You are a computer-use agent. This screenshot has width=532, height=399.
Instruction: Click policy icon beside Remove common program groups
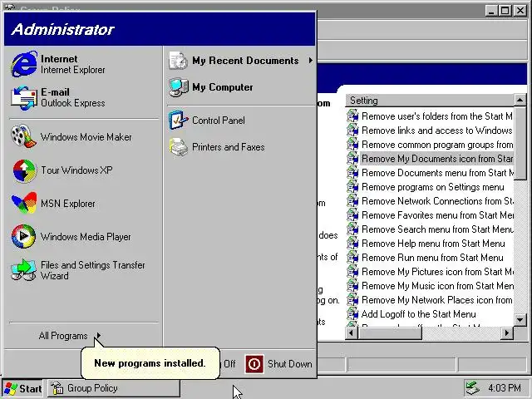(352, 144)
